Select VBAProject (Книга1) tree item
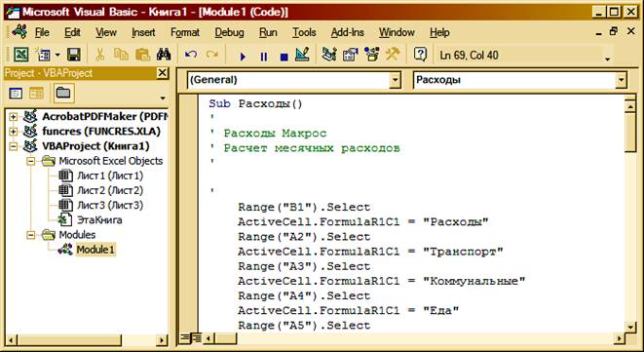644x352 pixels. pyautogui.click(x=95, y=146)
